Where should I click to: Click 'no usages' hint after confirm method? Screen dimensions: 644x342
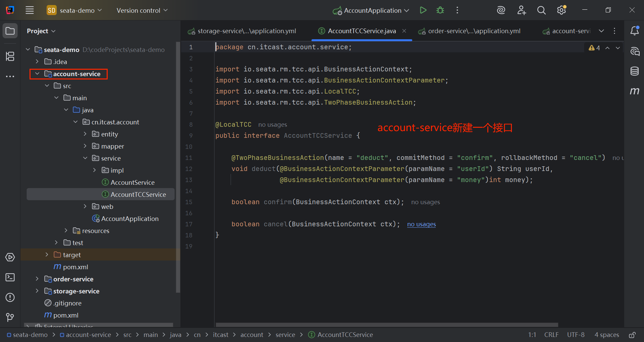(425, 202)
